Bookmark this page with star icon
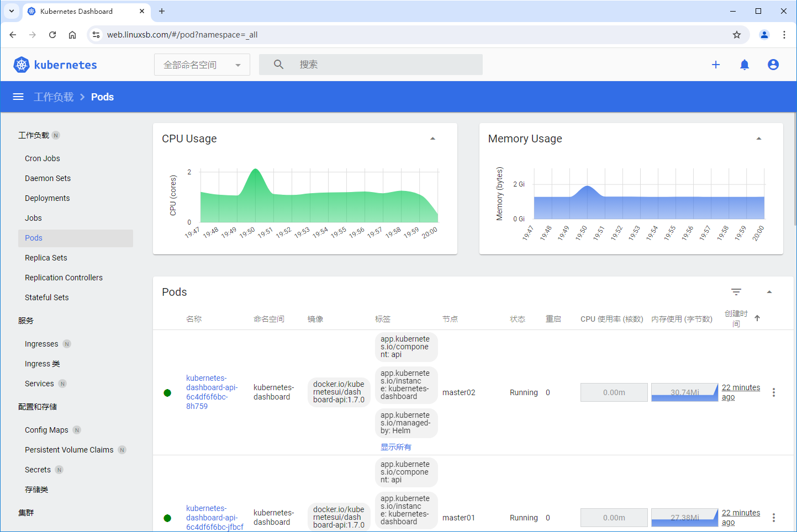 737,35
